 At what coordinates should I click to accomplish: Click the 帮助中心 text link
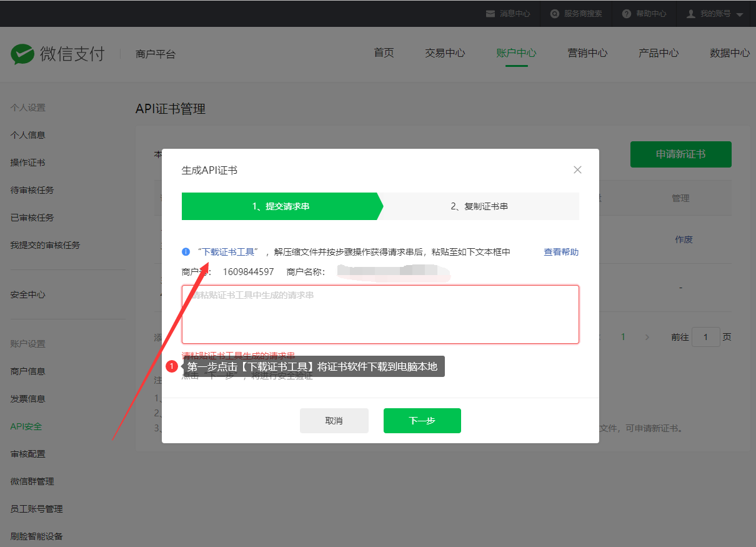point(651,14)
